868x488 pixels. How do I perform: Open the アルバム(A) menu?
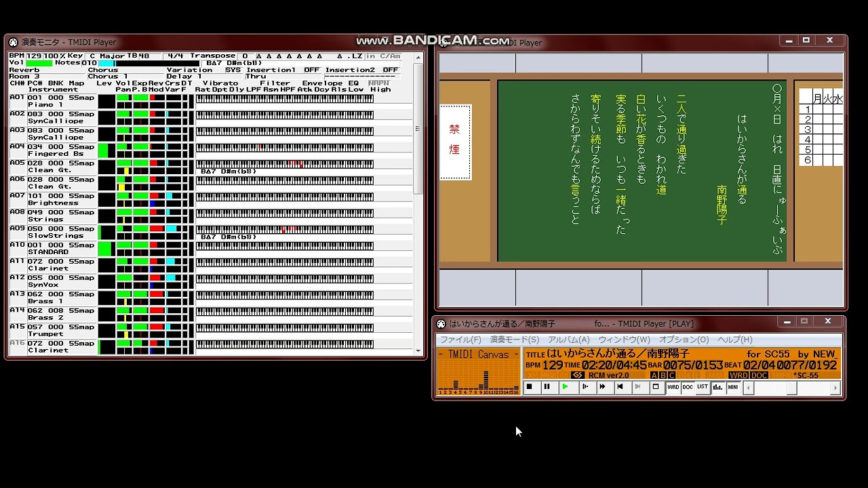(568, 340)
